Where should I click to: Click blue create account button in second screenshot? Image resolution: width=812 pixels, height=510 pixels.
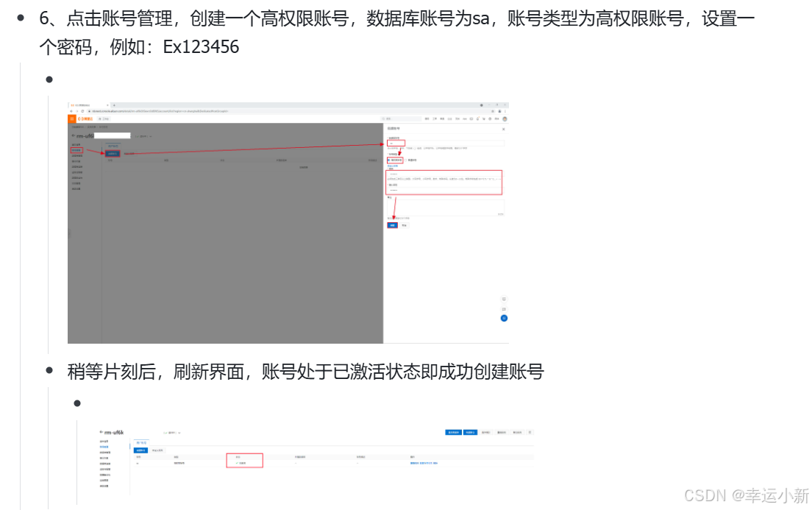141,450
